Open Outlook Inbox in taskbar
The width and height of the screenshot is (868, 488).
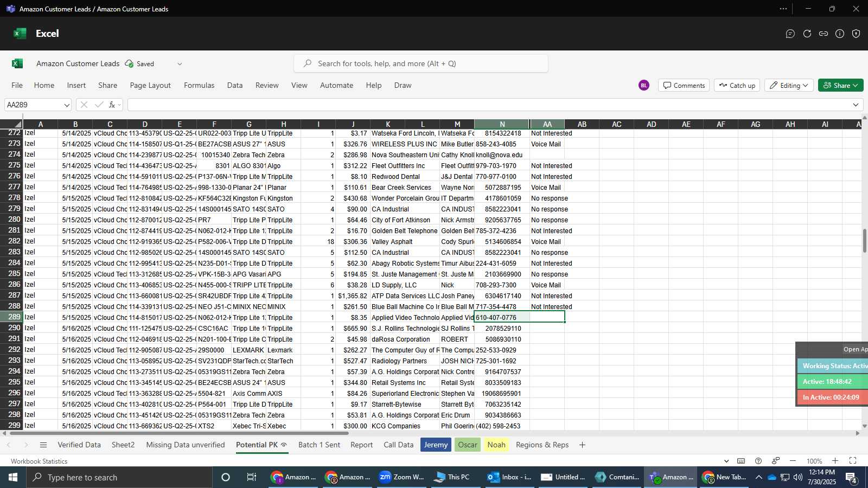point(509,477)
